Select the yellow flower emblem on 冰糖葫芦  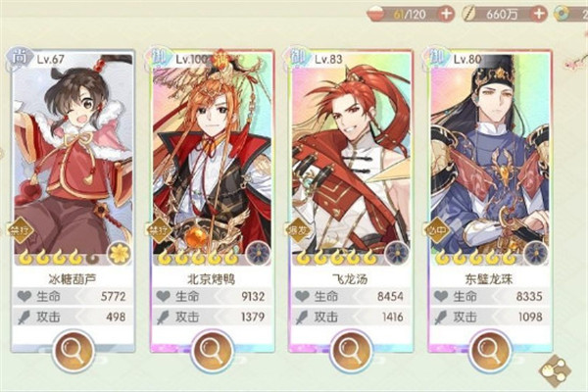point(120,253)
